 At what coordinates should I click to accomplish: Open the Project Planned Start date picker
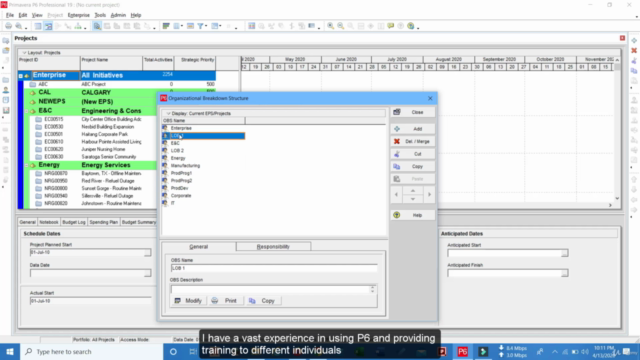point(147,253)
